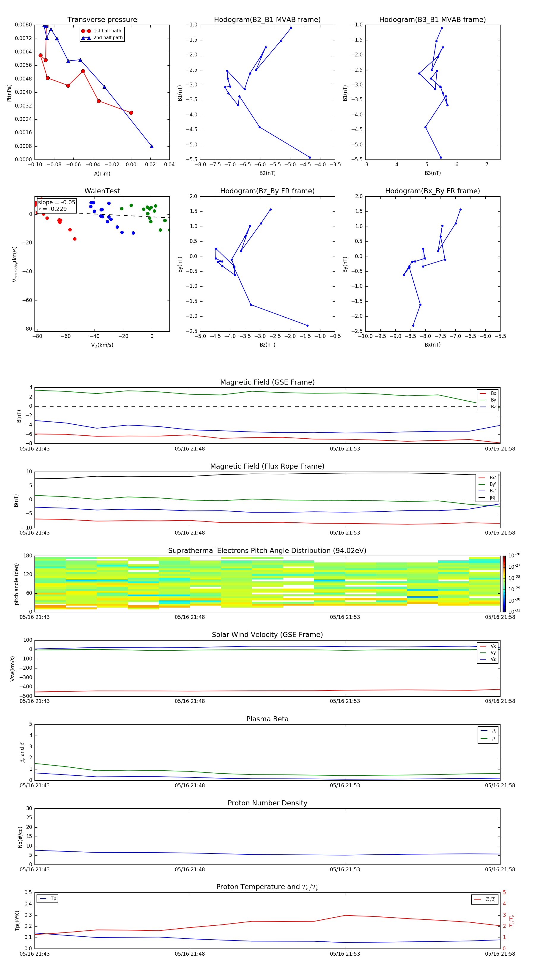Click 'Solar Wind Velocity (GSE Frame)' title
The image size is (535, 980).
[x=267, y=635]
